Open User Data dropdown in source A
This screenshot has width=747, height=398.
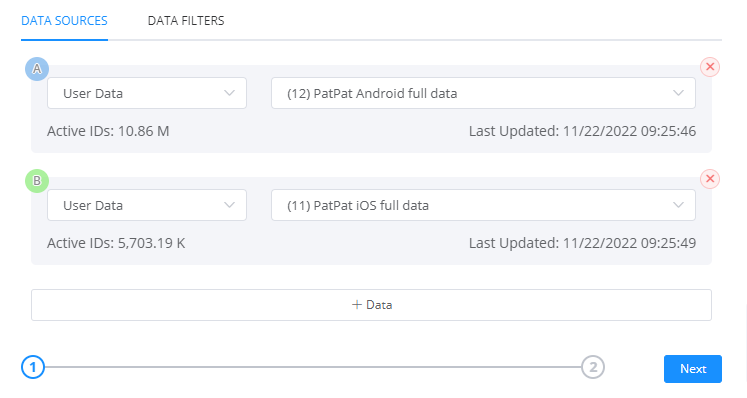point(147,93)
